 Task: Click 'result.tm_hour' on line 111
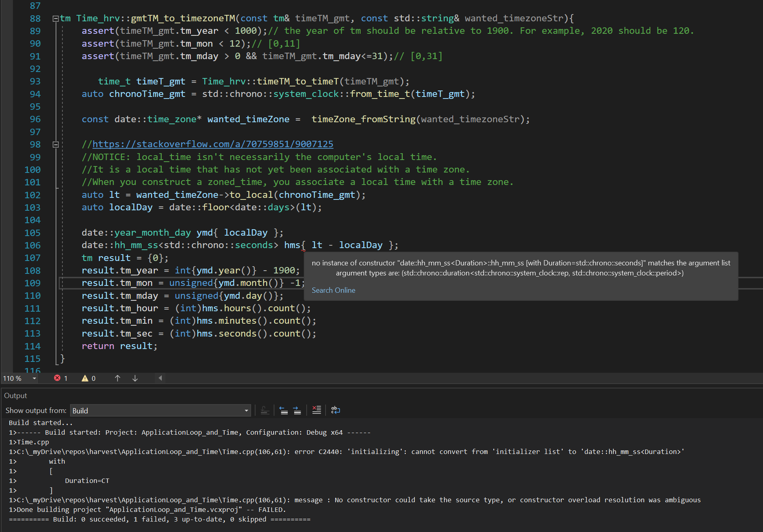pyautogui.click(x=120, y=308)
